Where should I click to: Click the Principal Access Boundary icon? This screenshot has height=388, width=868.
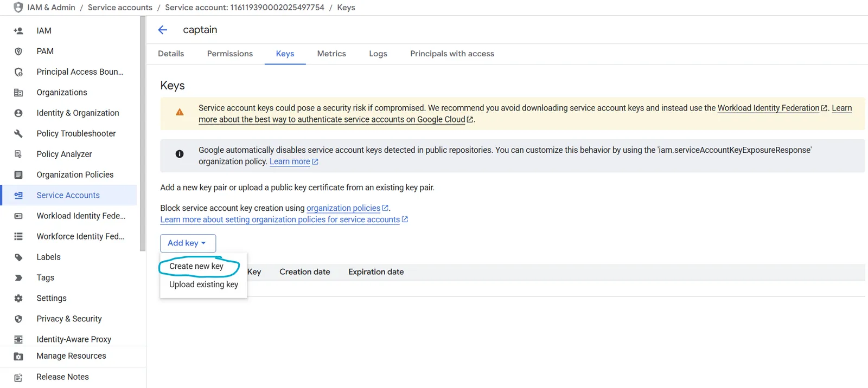coord(18,72)
